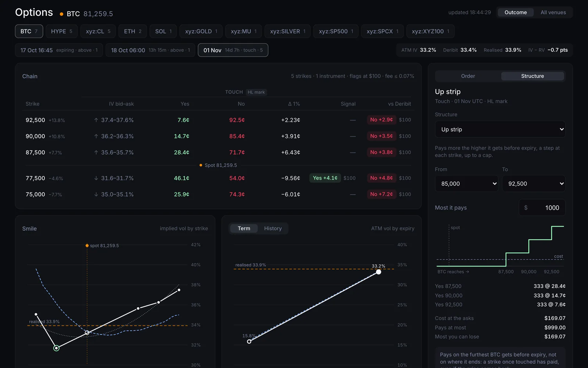Click the BTC price 81,259.5 header
This screenshot has height=368, width=588.
tap(98, 14)
